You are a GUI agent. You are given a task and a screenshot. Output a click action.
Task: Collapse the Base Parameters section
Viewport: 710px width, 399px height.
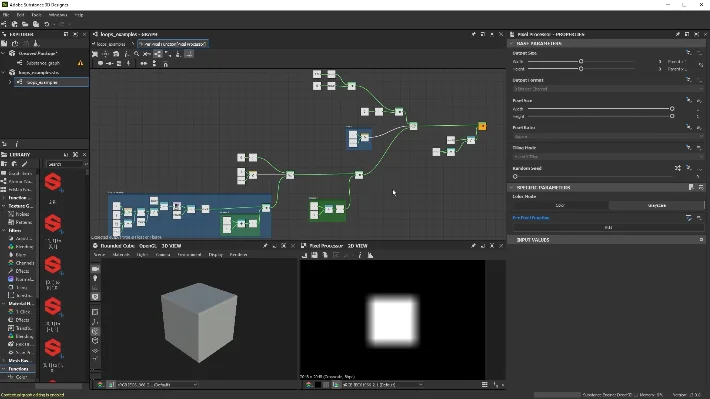[512, 43]
